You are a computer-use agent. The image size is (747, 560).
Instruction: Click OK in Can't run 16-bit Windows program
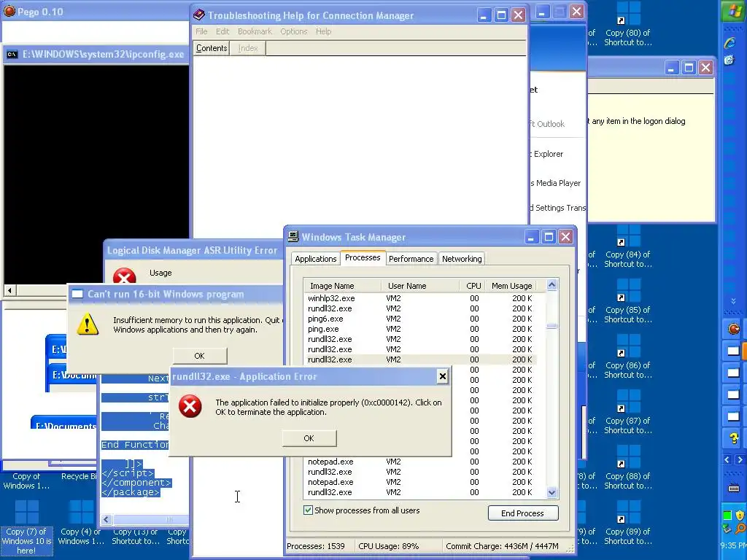click(x=200, y=356)
